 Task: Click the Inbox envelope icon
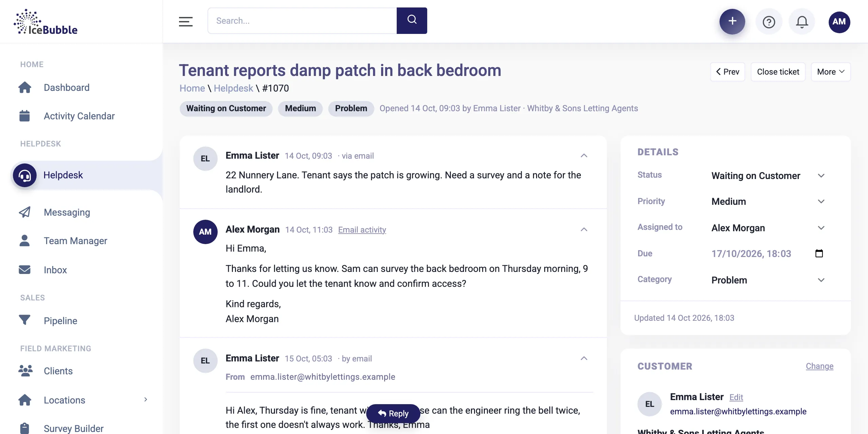(24, 270)
